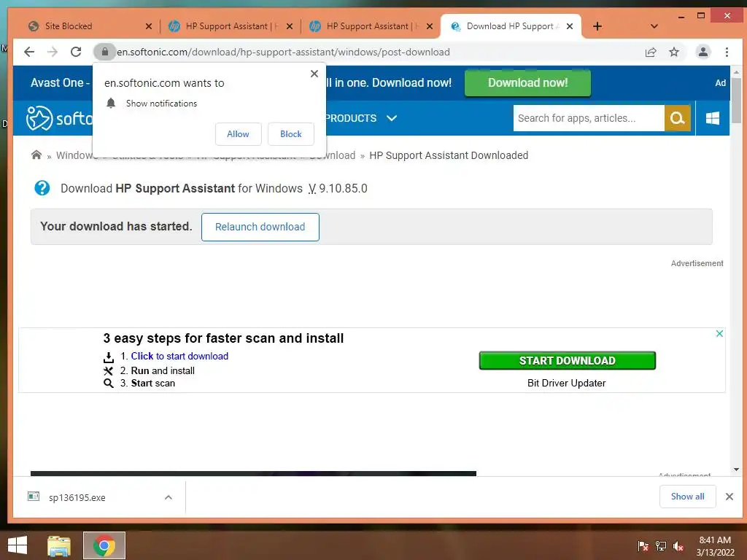Click the Download breadcrumb link
Image resolution: width=747 pixels, height=560 pixels.
pyautogui.click(x=333, y=155)
